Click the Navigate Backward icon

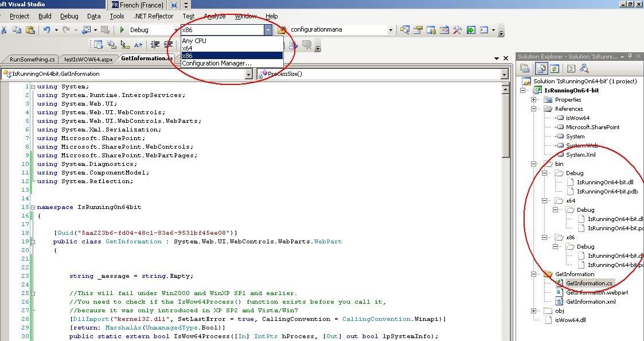(86, 30)
